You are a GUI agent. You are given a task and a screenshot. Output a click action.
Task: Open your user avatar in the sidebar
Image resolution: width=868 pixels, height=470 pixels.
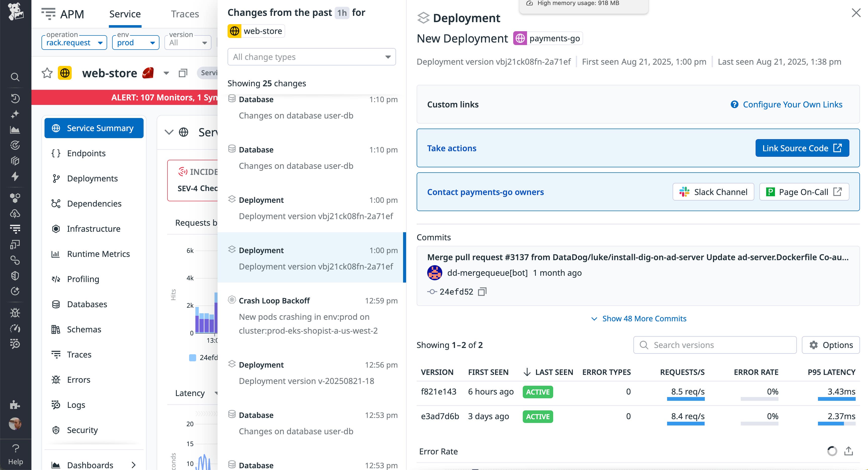coord(16,424)
